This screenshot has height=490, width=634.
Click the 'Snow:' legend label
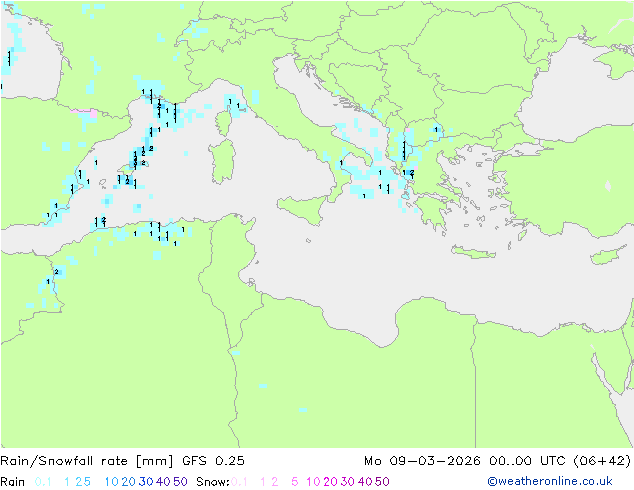coord(213,482)
